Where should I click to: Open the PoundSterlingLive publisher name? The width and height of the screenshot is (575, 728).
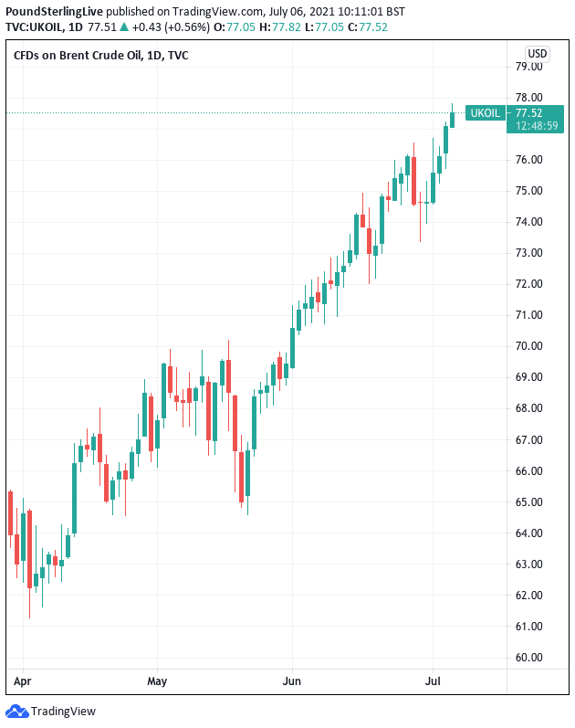pyautogui.click(x=59, y=11)
